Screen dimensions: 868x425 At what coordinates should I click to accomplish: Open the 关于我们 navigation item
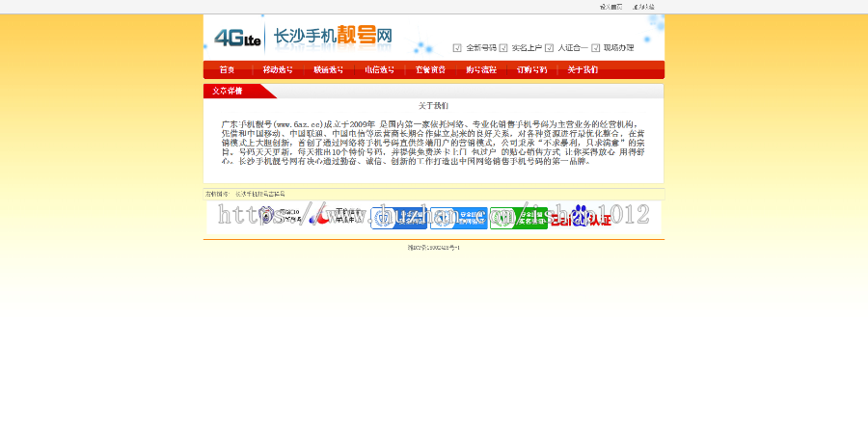tap(583, 69)
